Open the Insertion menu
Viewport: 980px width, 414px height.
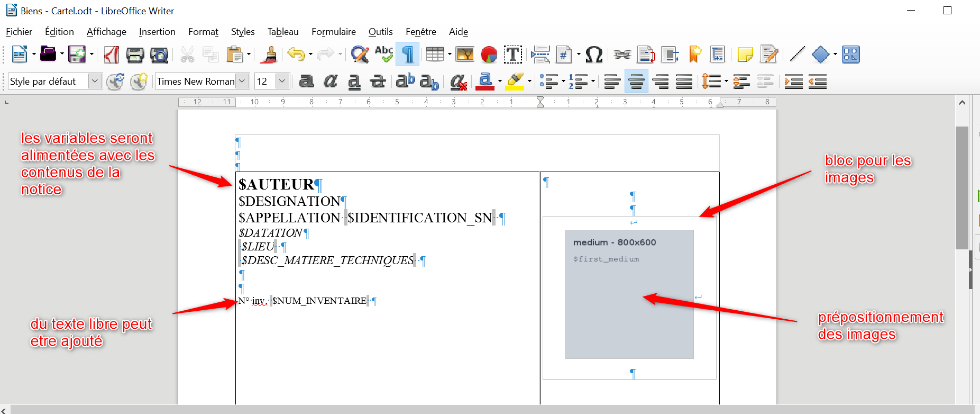(157, 32)
